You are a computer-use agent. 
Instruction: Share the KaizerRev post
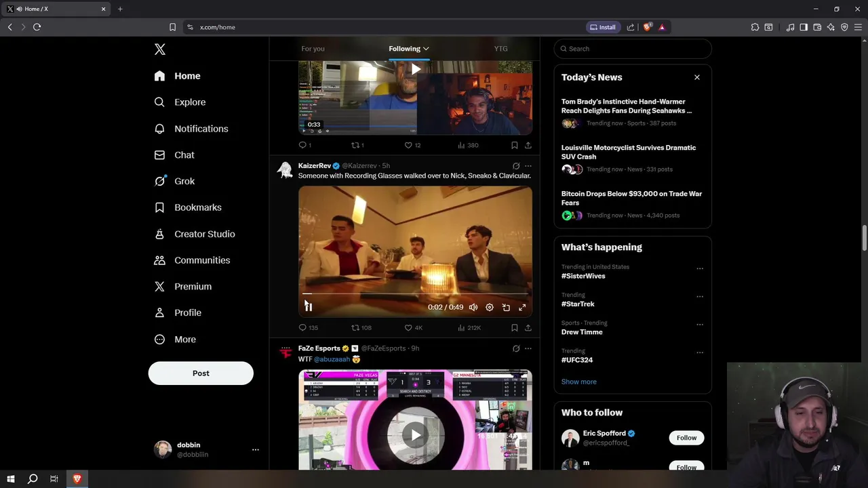click(528, 328)
